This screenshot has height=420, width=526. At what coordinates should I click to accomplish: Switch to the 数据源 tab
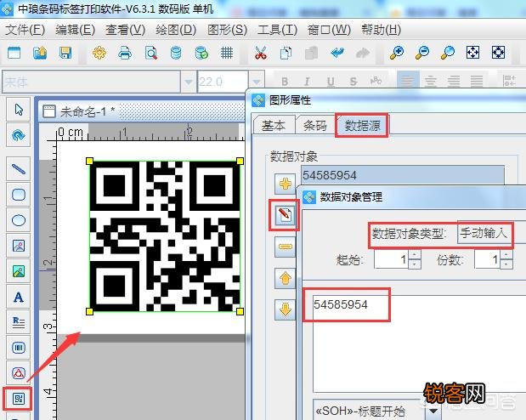point(362,126)
